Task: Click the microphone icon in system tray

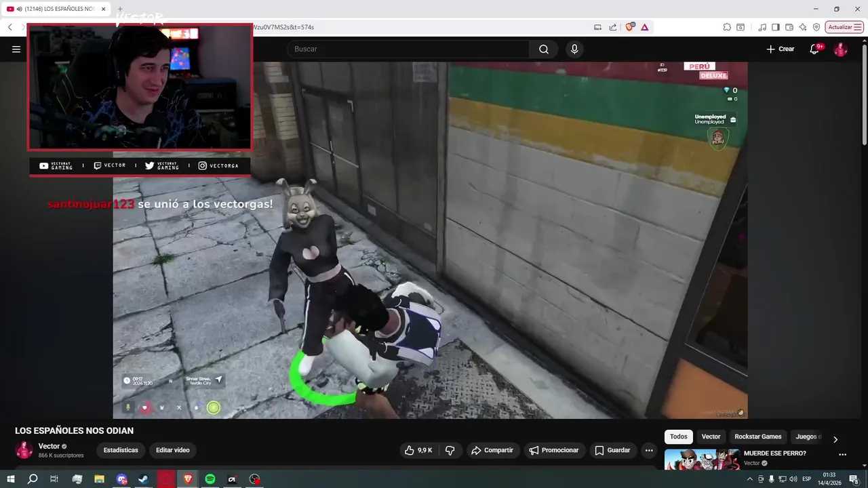Action: pyautogui.click(x=771, y=479)
